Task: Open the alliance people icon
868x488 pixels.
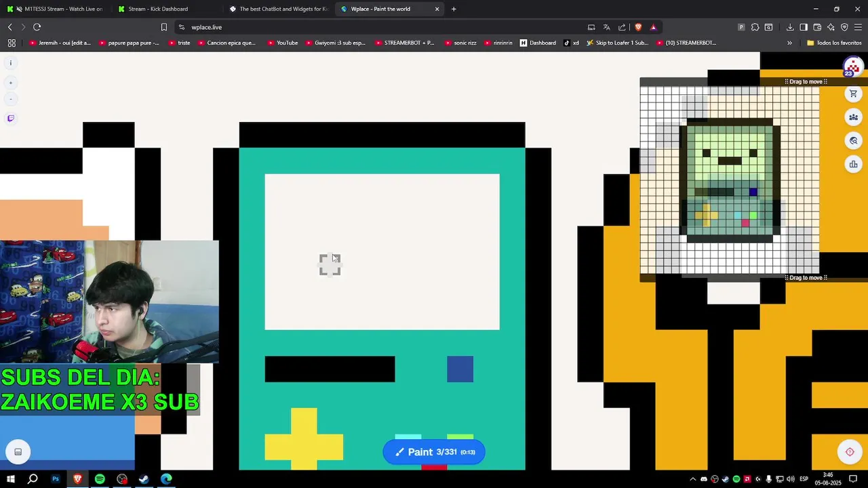Action: pos(853,117)
